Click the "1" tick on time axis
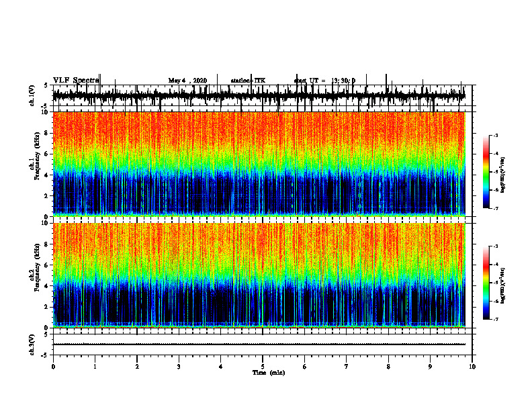The image size is (532, 411). coord(95,367)
